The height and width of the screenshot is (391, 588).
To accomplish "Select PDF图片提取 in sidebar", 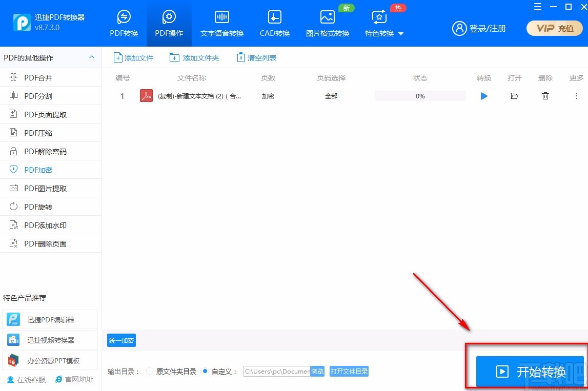I will pyautogui.click(x=51, y=188).
